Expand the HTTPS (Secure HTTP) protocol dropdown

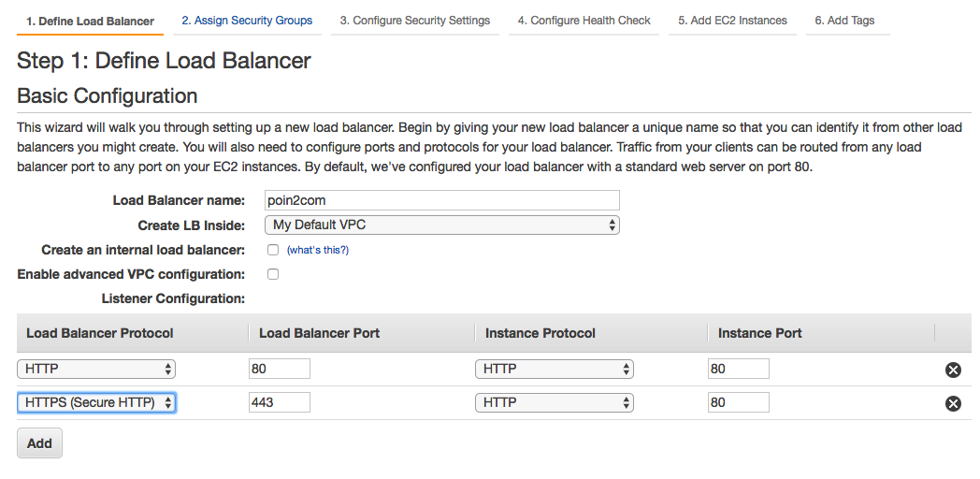(96, 402)
